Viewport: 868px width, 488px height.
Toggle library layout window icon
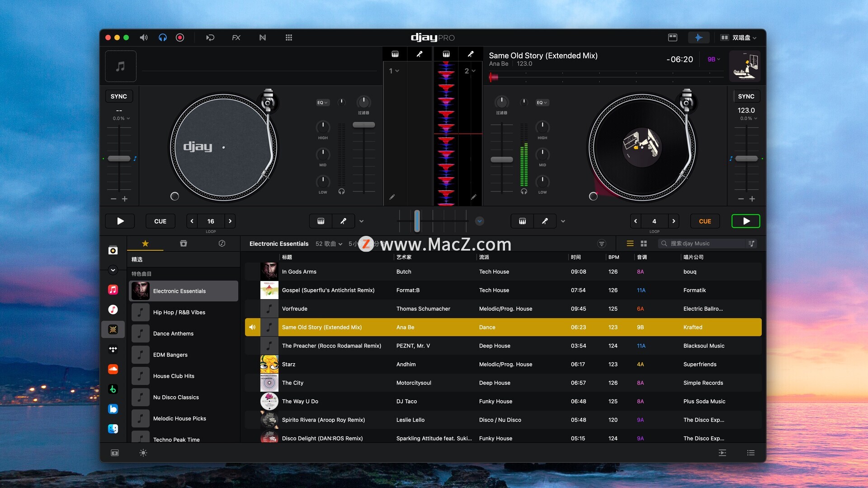click(673, 38)
